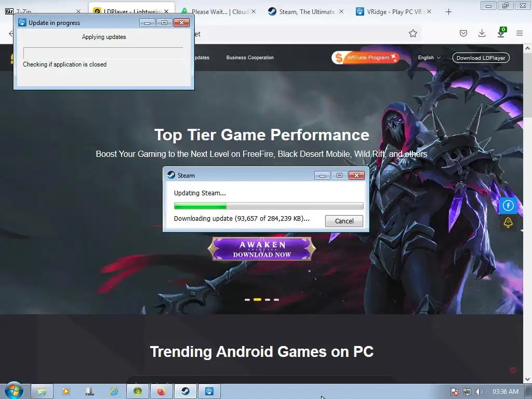This screenshot has height=399, width=532.
Task: Select the fourth carousel indicator dot
Action: point(276,300)
